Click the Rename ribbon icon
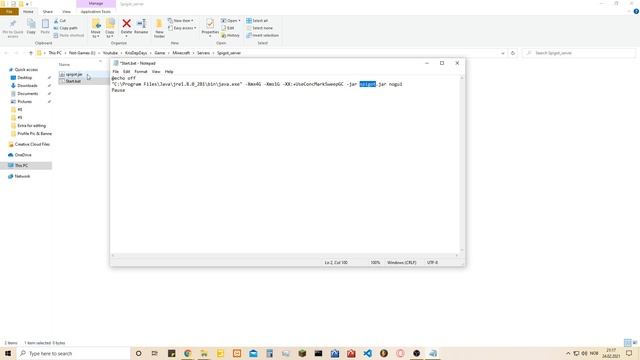The width and height of the screenshot is (640, 360). [x=141, y=24]
